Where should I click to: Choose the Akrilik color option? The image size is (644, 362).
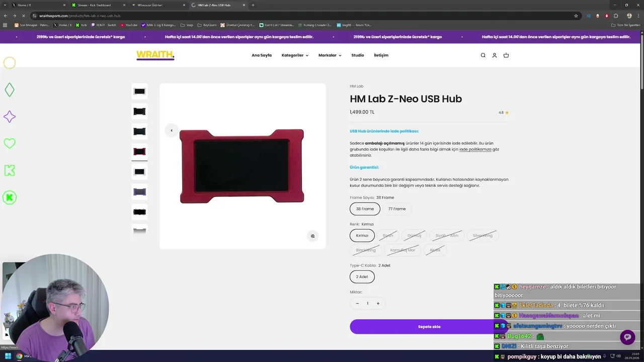pos(435,250)
